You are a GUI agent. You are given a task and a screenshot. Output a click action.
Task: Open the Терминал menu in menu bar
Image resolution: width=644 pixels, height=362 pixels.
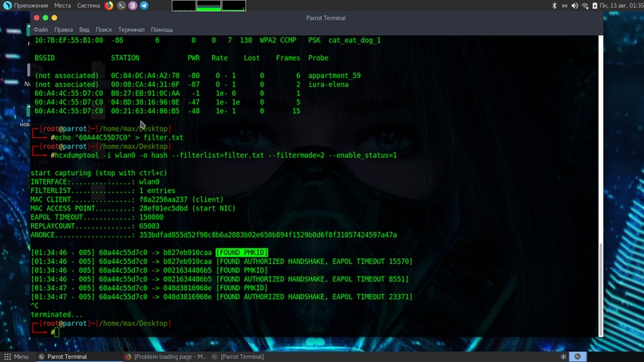131,30
